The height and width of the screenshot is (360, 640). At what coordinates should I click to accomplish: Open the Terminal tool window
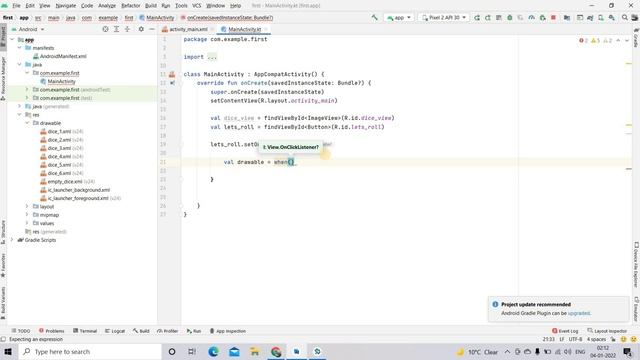coord(85,331)
